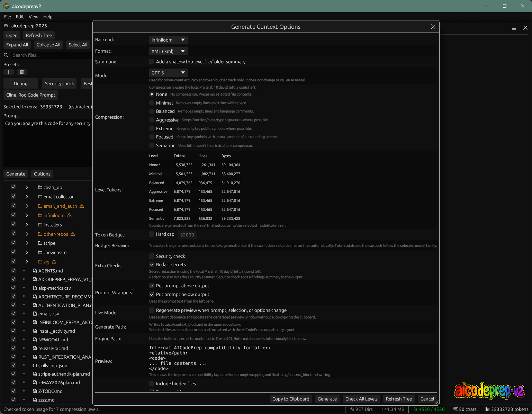Viewport: 532px width, 414px height.
Task: Uncheck Put prompt above output
Action: point(152,286)
